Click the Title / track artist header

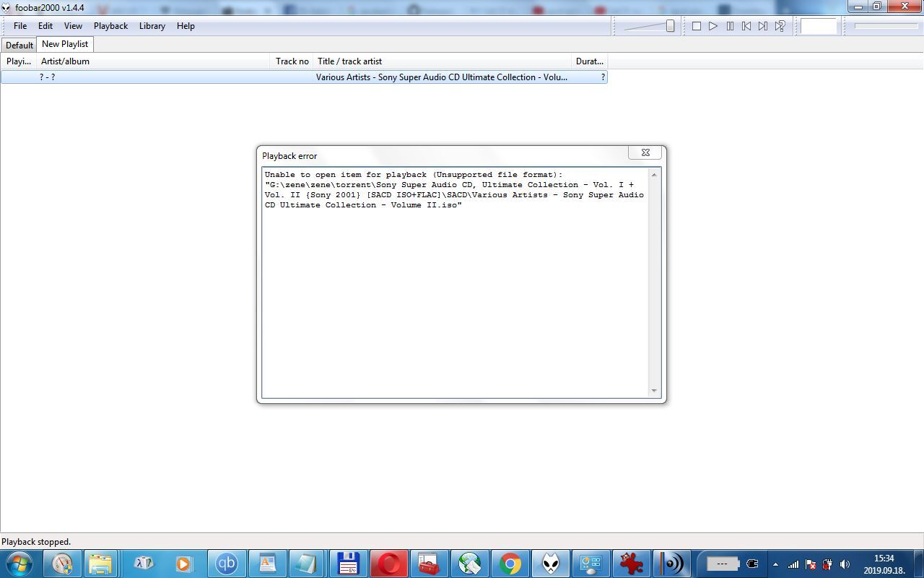(x=443, y=61)
